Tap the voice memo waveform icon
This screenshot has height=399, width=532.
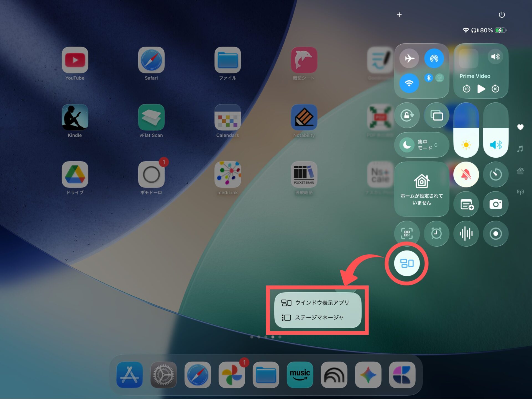point(466,234)
